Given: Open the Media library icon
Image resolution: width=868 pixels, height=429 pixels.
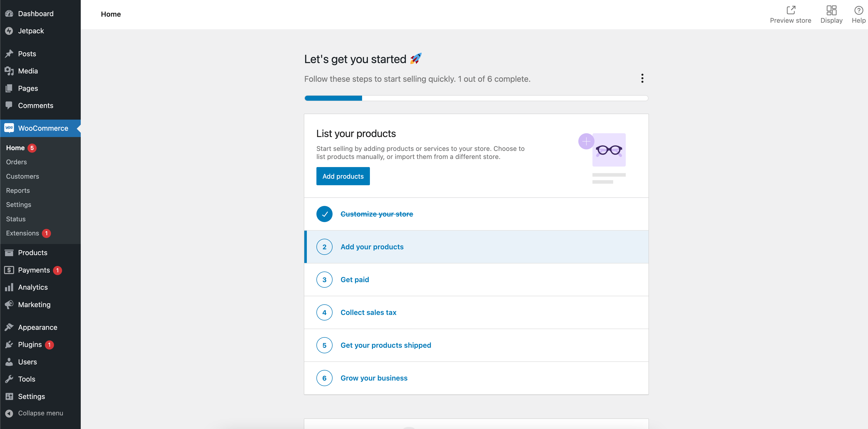Looking at the screenshot, I should pyautogui.click(x=9, y=71).
